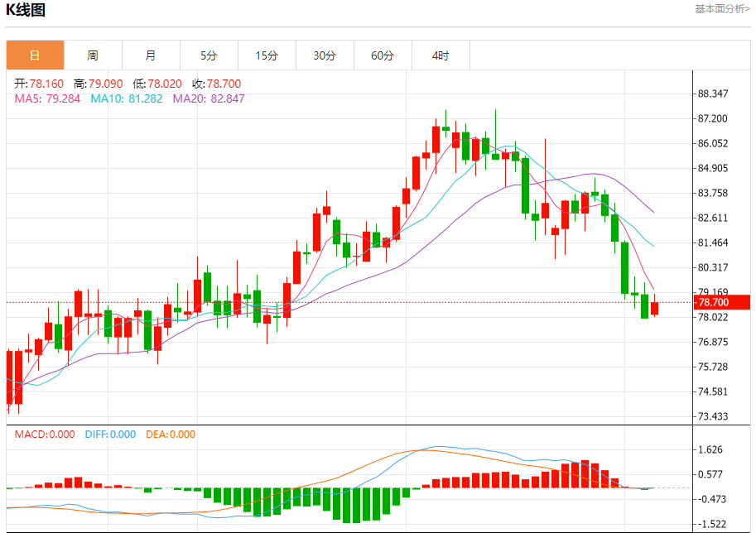The height and width of the screenshot is (533, 756).
Task: Click the last red candlestick on the chart
Action: click(654, 309)
